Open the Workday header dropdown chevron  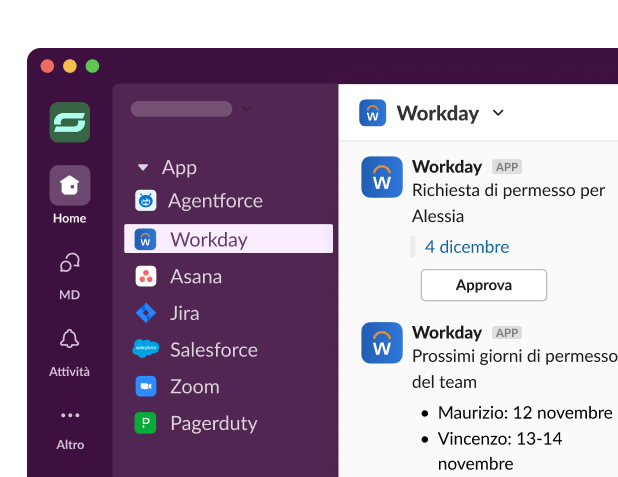(x=498, y=113)
